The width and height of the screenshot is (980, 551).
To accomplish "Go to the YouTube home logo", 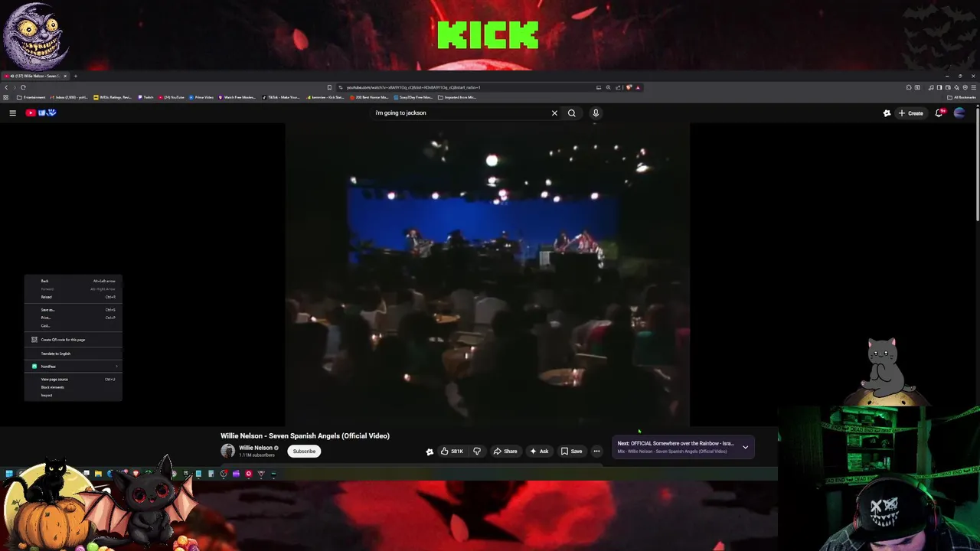I will coord(41,112).
